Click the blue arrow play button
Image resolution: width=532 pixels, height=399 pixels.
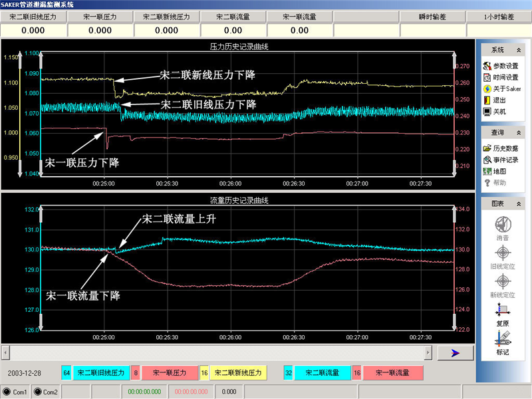click(456, 352)
